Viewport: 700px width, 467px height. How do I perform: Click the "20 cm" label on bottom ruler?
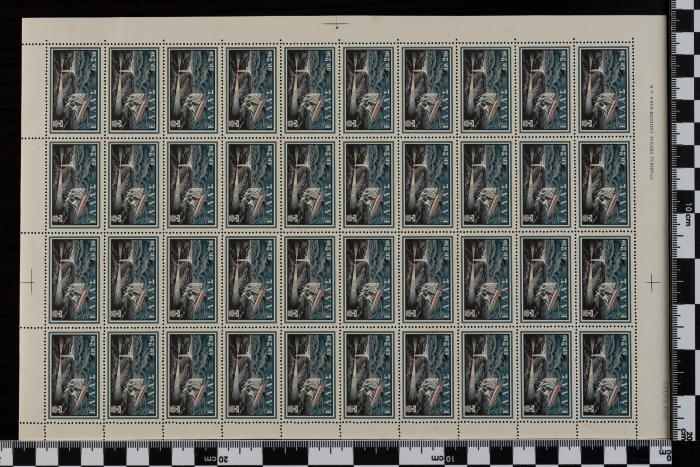216,459
